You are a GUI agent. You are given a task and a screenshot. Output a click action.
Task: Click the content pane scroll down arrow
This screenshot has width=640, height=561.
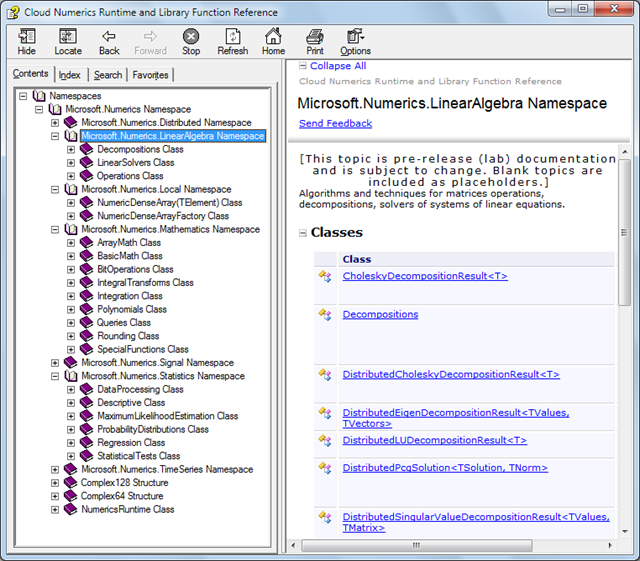(625, 531)
